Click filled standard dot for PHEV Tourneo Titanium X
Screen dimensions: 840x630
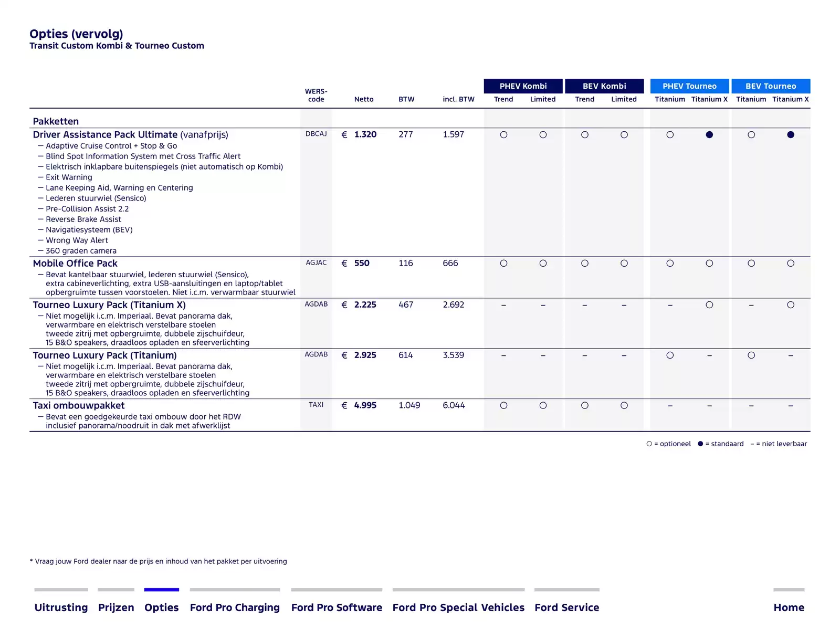tap(709, 135)
